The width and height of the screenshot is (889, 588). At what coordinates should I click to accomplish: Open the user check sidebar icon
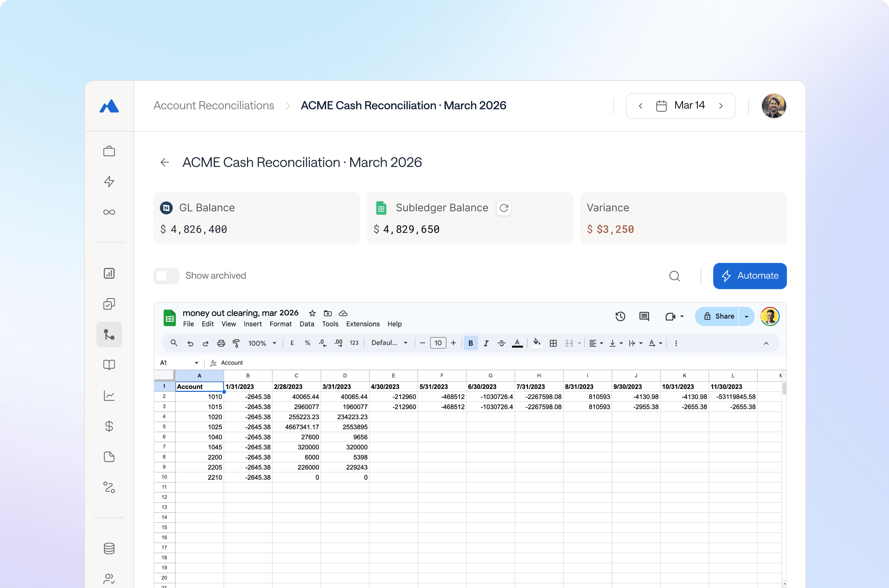tap(109, 579)
